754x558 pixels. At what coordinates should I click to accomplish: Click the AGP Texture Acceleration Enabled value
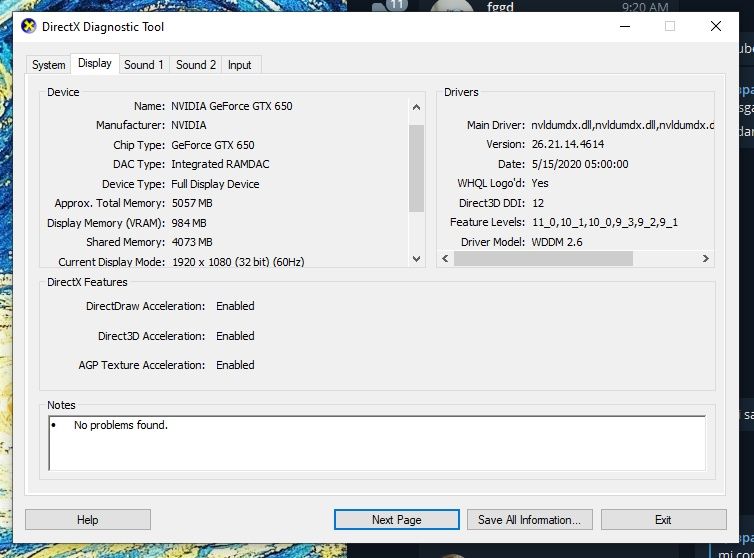point(235,365)
